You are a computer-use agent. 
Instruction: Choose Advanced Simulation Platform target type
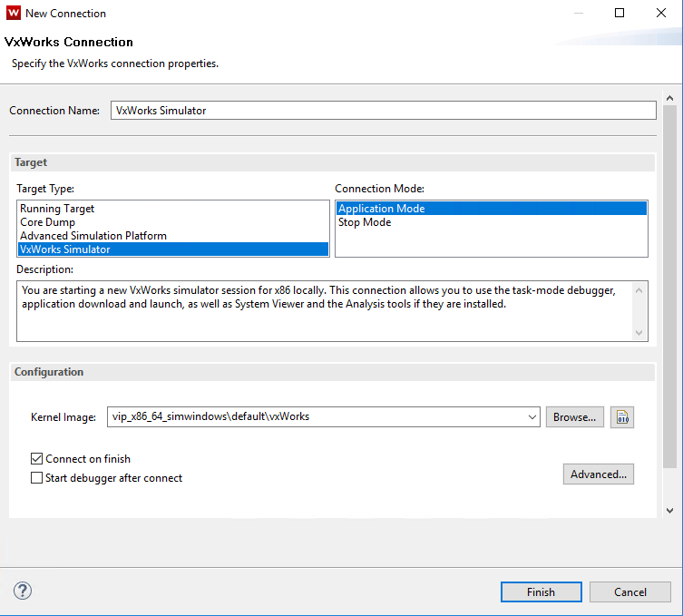coord(173,236)
